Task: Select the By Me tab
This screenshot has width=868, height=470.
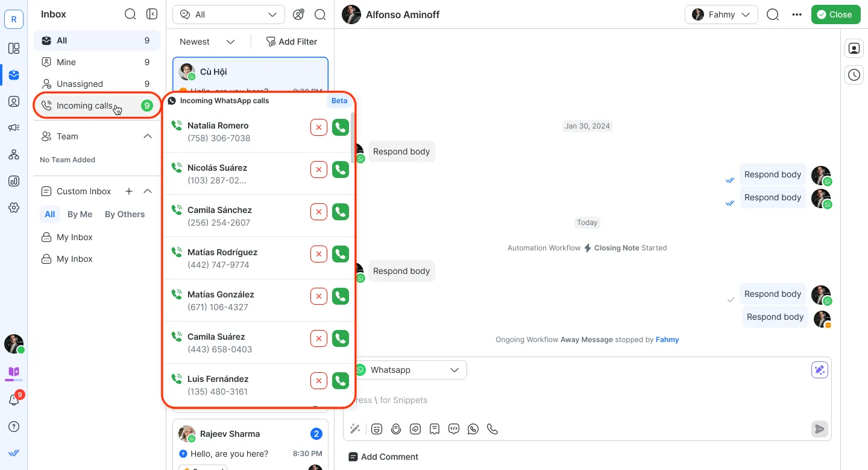Action: (80, 214)
